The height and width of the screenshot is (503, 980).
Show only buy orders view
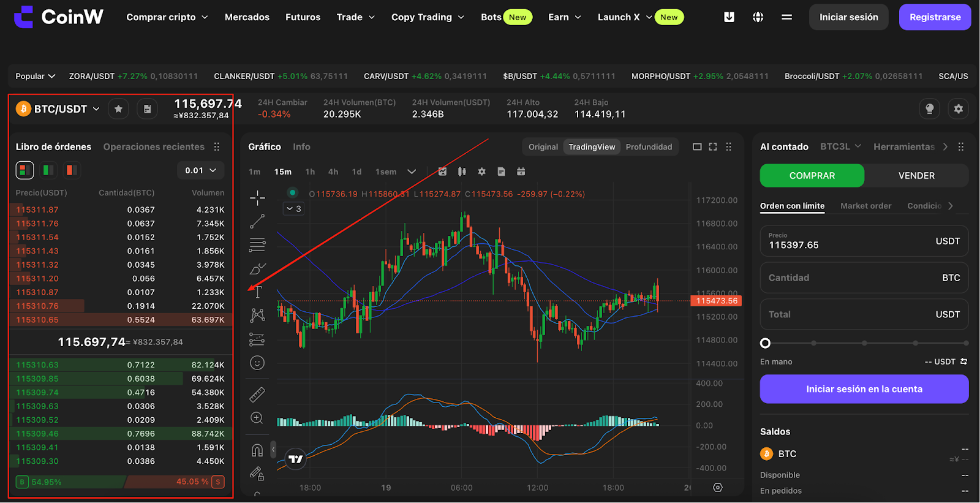(48, 170)
